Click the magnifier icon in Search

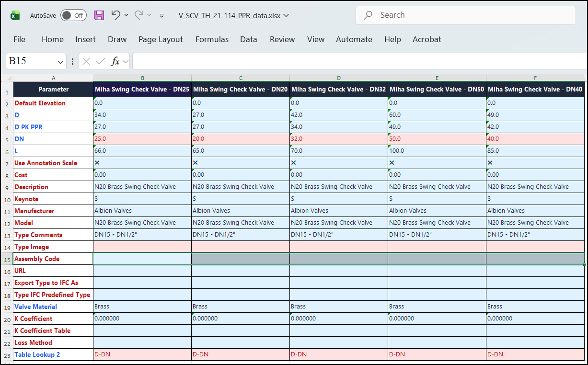(368, 15)
